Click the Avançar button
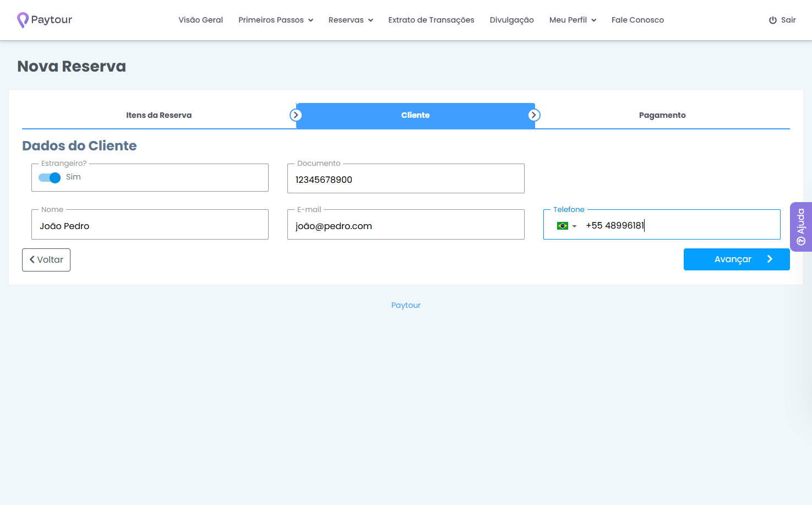The image size is (812, 505). (x=737, y=259)
